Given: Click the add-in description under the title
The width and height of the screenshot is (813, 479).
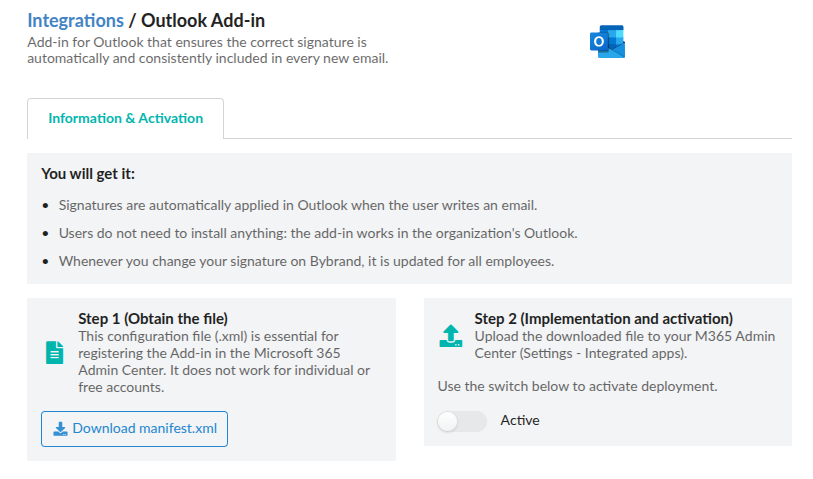Looking at the screenshot, I should (x=207, y=51).
